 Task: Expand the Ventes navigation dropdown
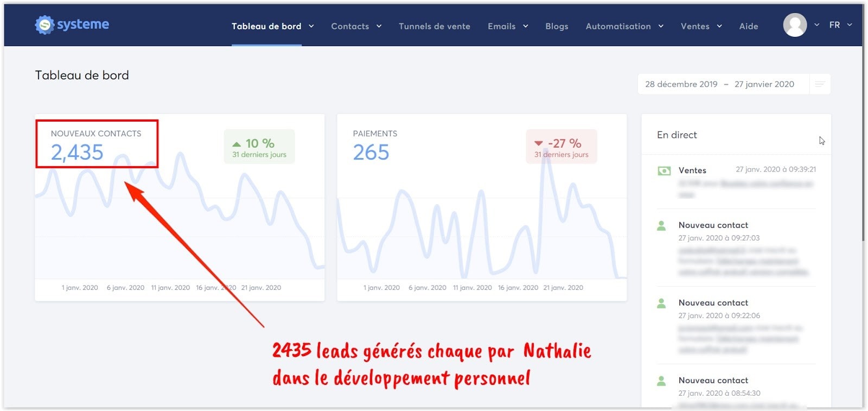point(701,26)
